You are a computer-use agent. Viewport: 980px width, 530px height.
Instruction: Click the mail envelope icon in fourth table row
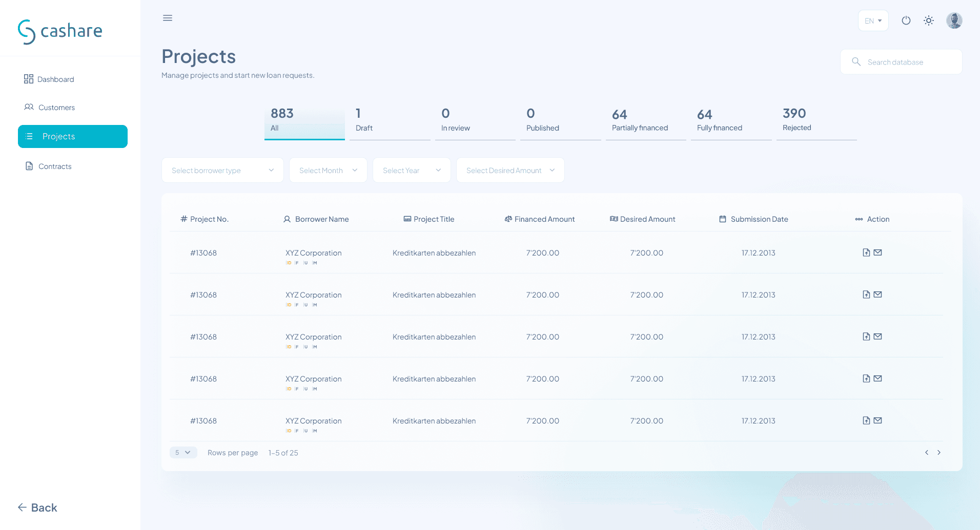878,378
